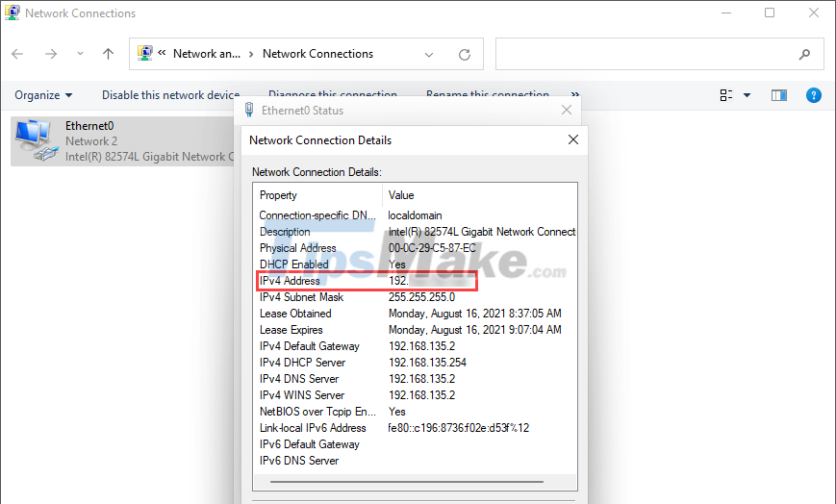836x504 pixels.
Task: Click the 192.168.135.254 value
Action: coord(427,363)
